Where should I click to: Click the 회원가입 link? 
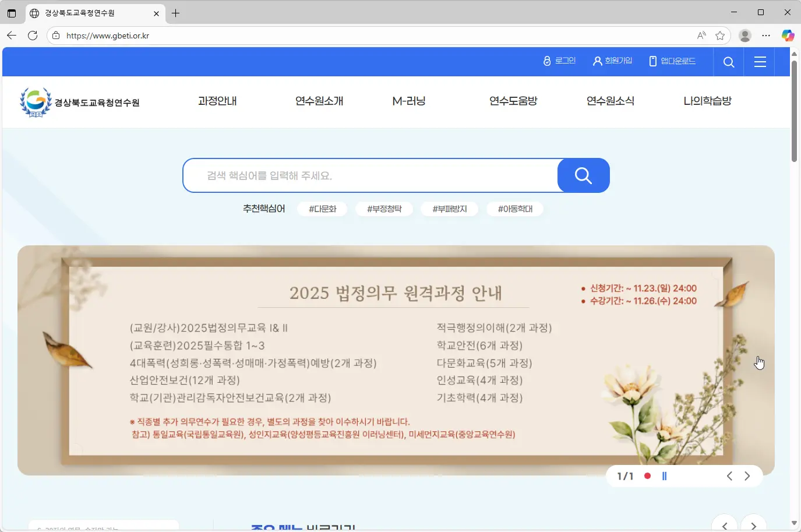[x=619, y=61]
